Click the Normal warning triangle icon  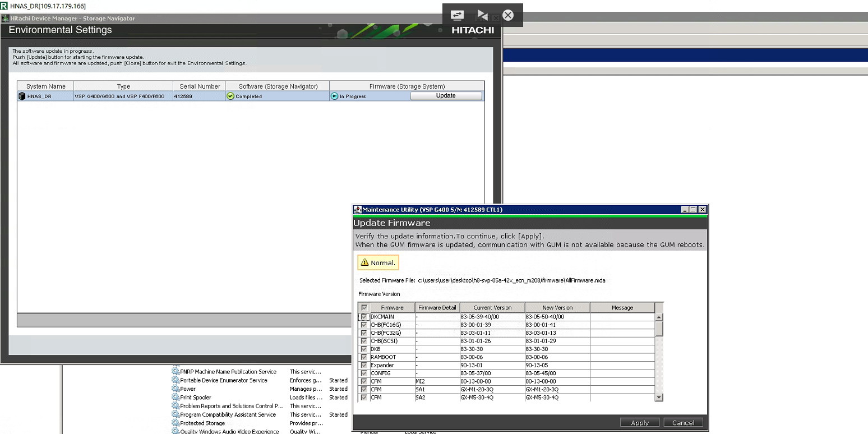point(364,262)
